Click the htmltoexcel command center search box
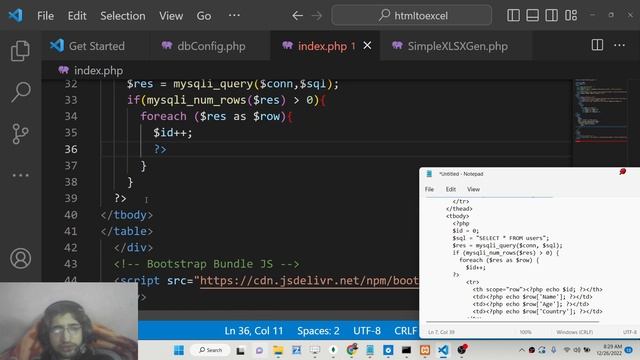 [412, 16]
